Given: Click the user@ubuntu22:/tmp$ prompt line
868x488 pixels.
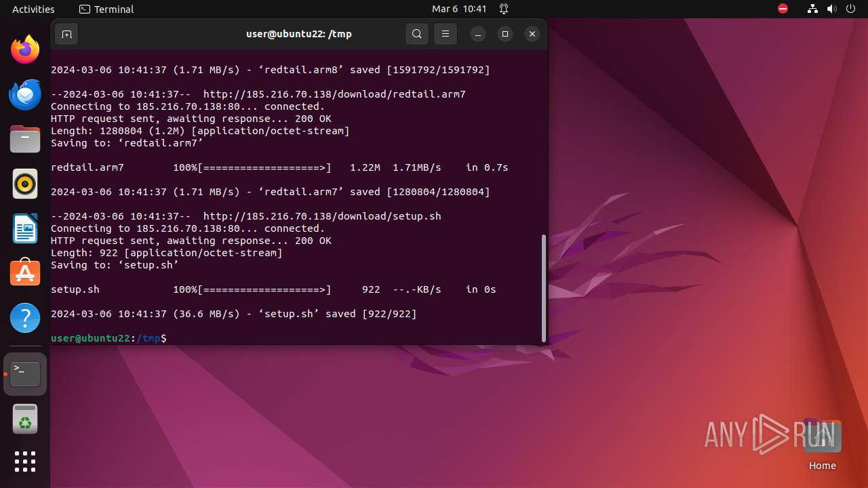Looking at the screenshot, I should pyautogui.click(x=108, y=338).
